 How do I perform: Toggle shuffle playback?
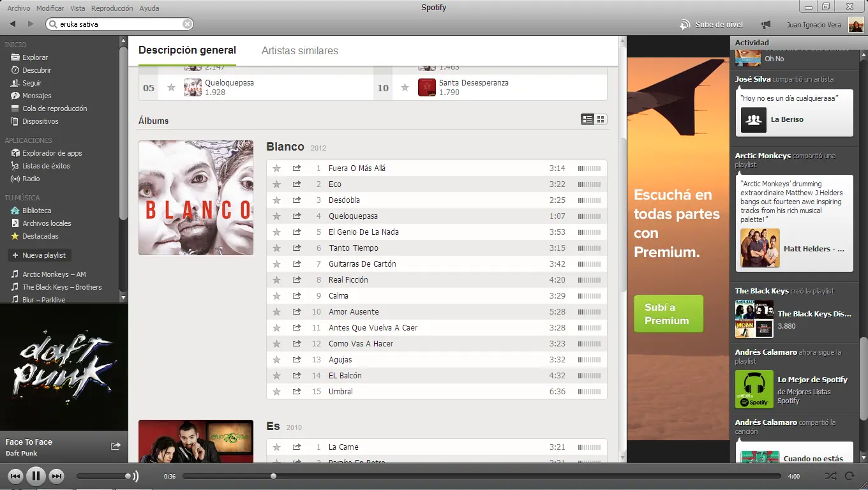coord(830,476)
